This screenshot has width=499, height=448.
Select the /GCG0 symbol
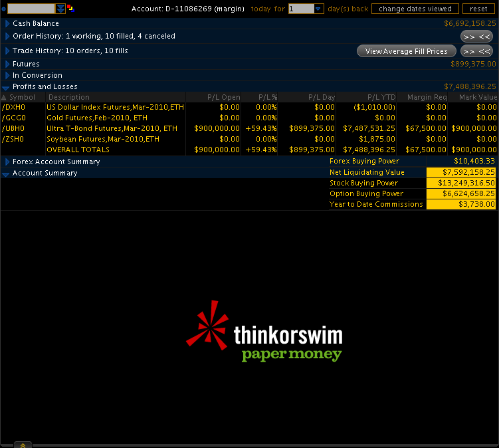[x=14, y=118]
